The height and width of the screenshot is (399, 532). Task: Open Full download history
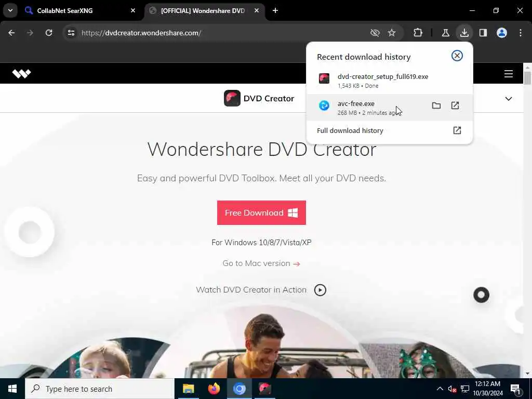tap(389, 130)
